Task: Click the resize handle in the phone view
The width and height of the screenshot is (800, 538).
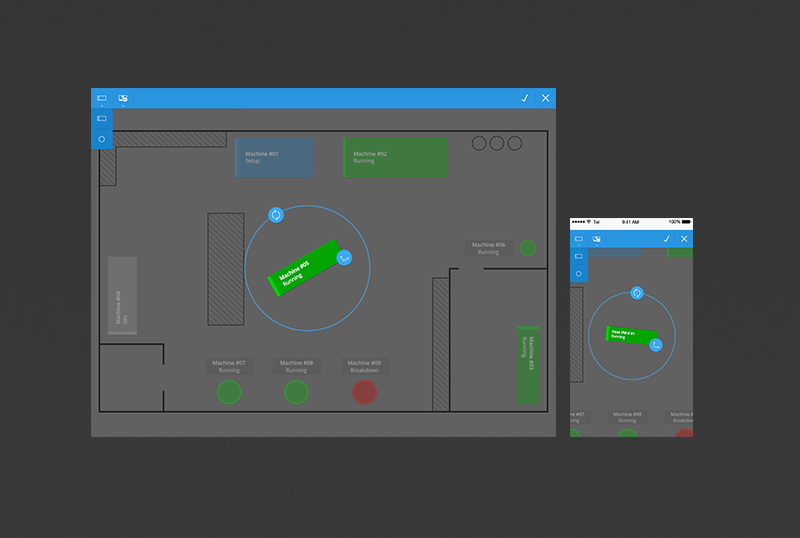Action: click(656, 346)
